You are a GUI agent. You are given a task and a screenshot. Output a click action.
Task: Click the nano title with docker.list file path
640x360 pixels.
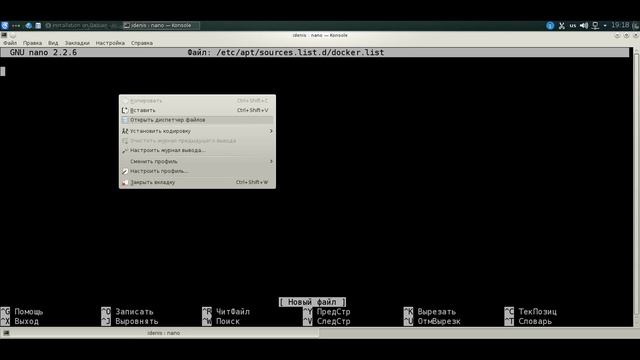click(x=286, y=52)
